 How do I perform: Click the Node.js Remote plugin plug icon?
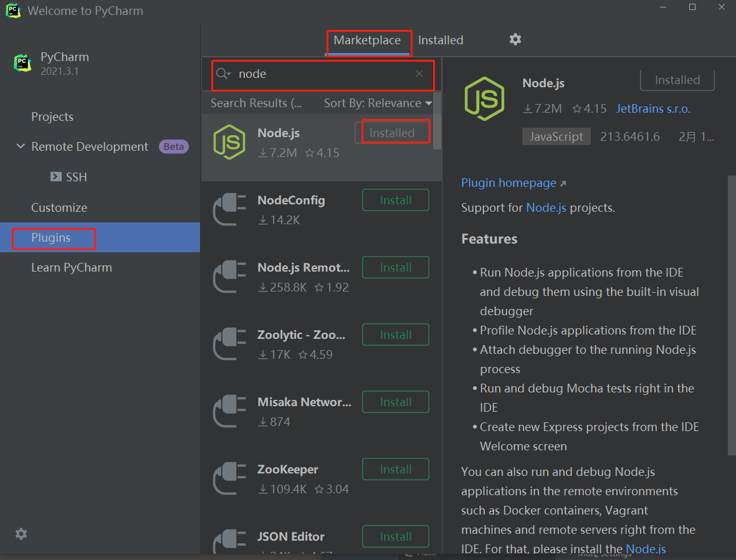(229, 277)
